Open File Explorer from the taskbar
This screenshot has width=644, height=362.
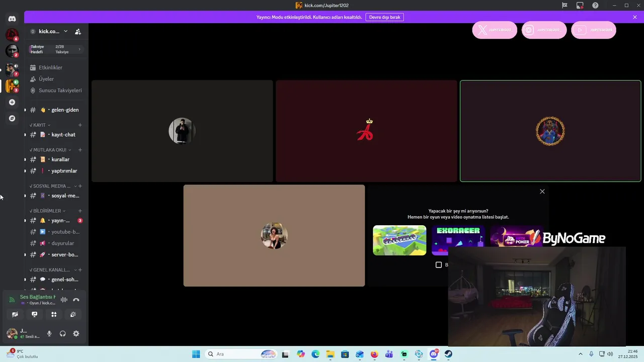330,354
